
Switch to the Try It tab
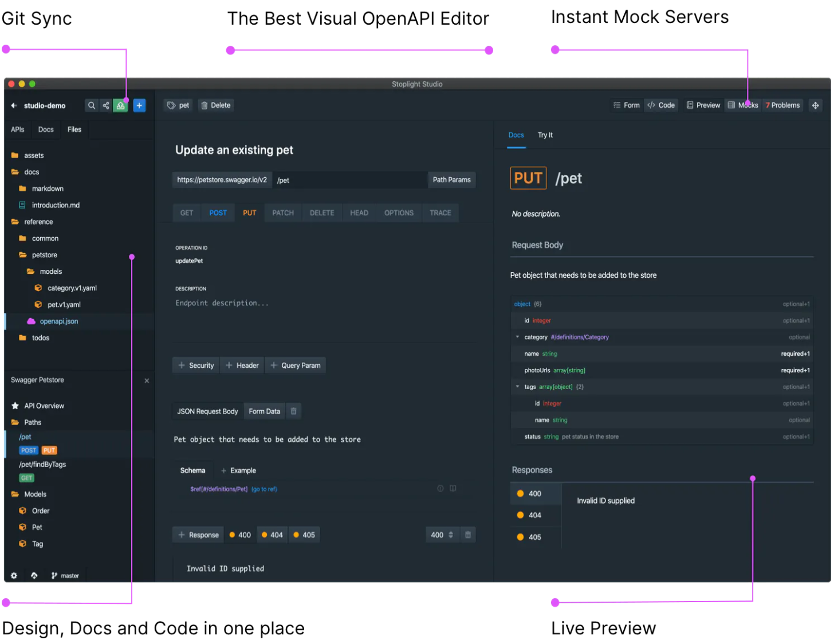click(545, 135)
